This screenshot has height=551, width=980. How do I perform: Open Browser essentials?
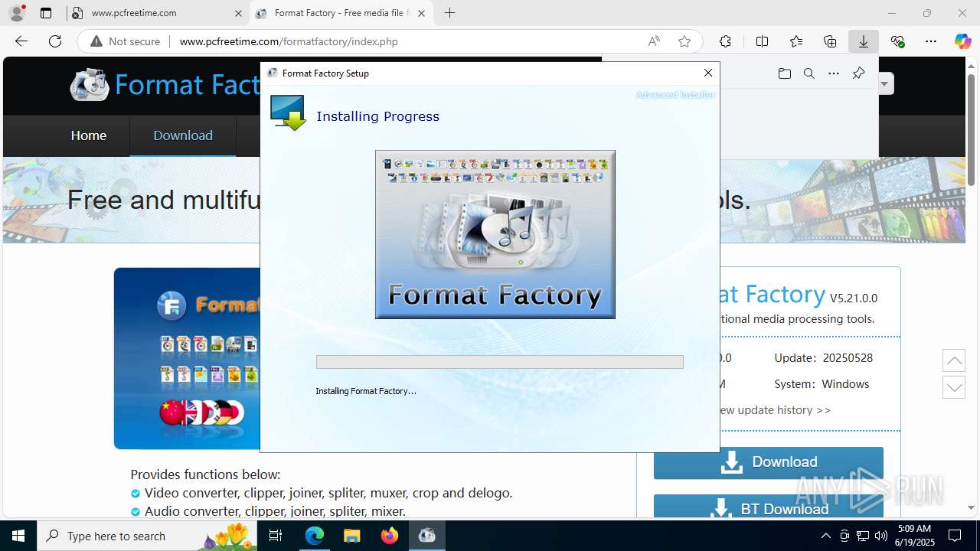[x=897, y=41]
